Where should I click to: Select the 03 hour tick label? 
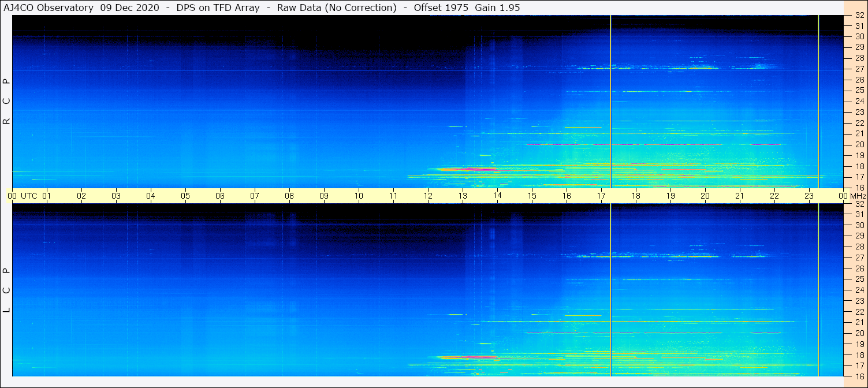(x=116, y=196)
